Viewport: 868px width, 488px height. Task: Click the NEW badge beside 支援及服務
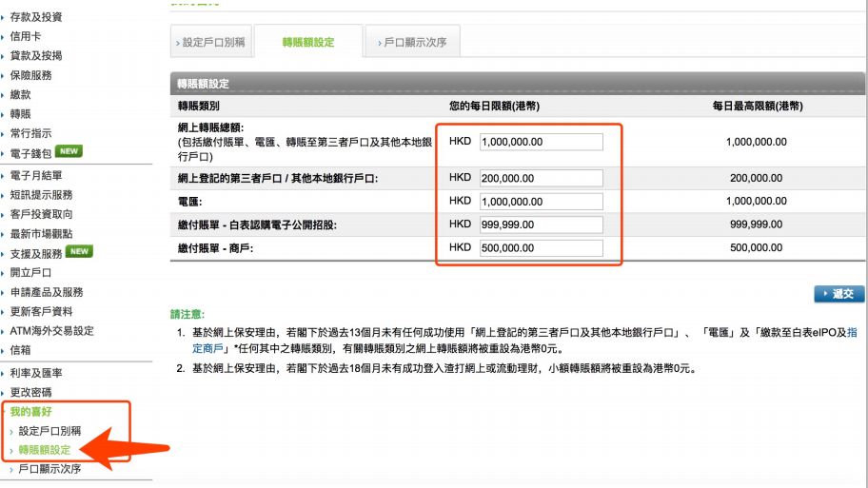tap(79, 251)
